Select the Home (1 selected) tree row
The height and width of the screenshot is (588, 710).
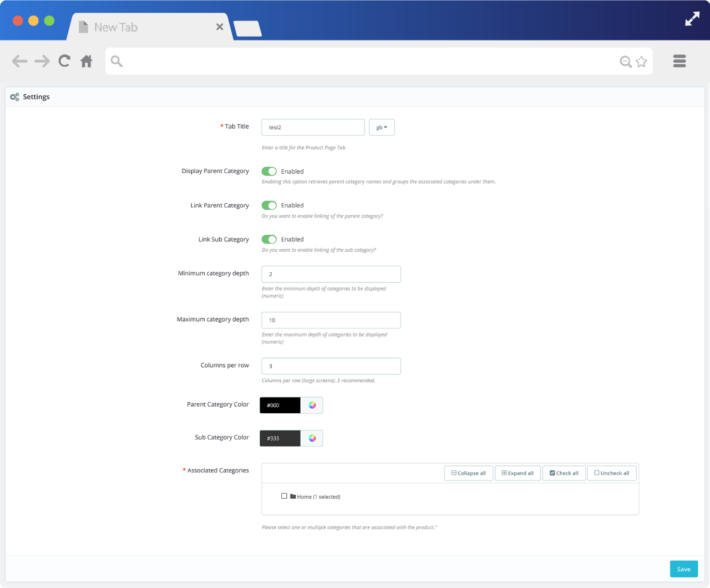(x=311, y=496)
